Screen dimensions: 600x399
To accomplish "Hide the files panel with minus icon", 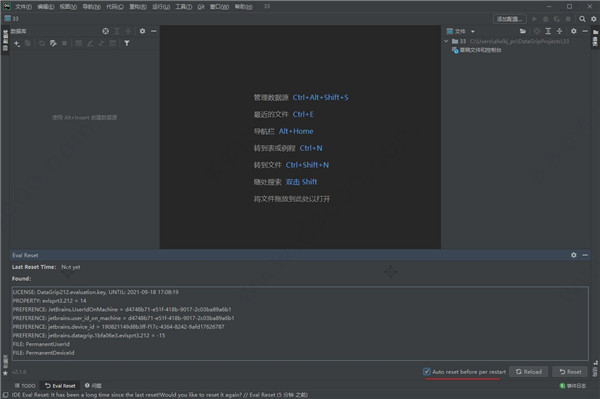I will [585, 31].
